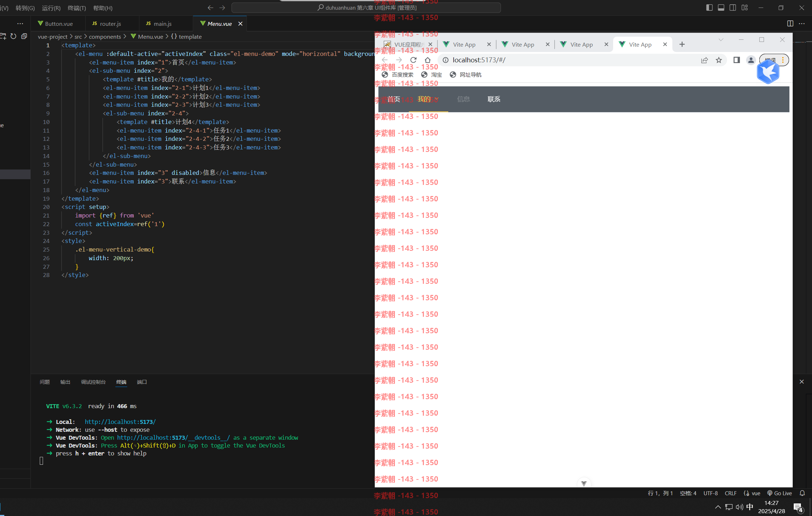Select 联系 in the page menu

pos(494,99)
